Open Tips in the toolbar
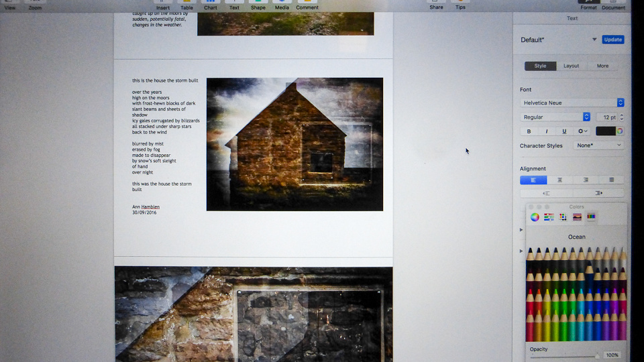The height and width of the screenshot is (362, 644). point(460,5)
